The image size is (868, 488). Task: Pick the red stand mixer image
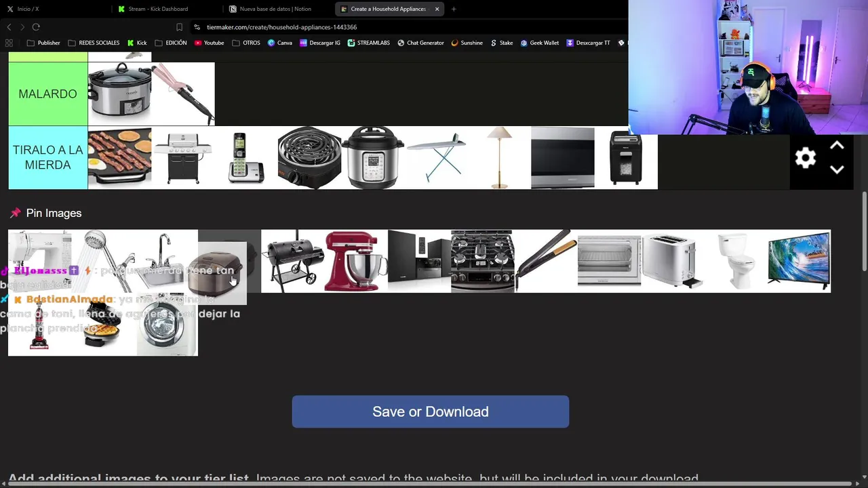point(356,261)
